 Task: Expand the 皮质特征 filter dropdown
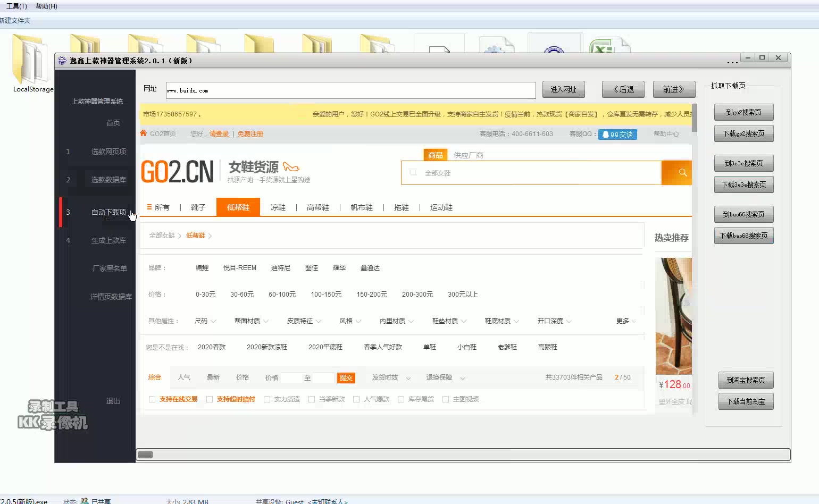pyautogui.click(x=304, y=321)
